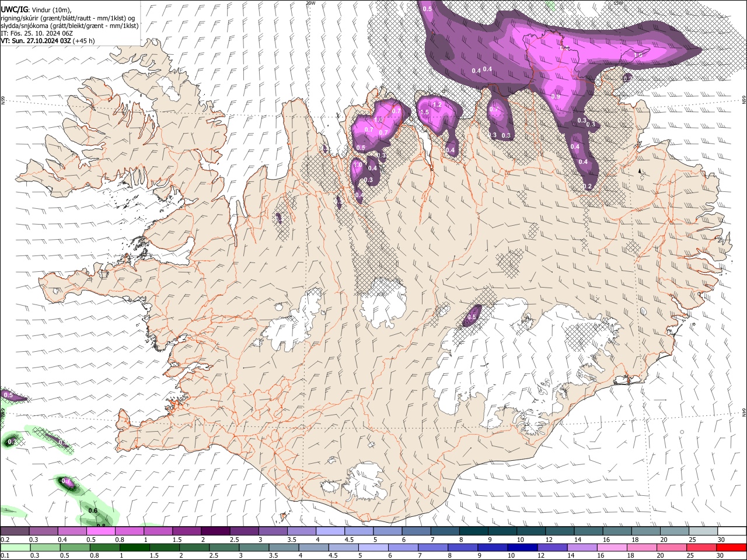The height and width of the screenshot is (560, 747).
Task: Pick the lower rain swatch between 0.5 and 0.8
Action: [75, 547]
